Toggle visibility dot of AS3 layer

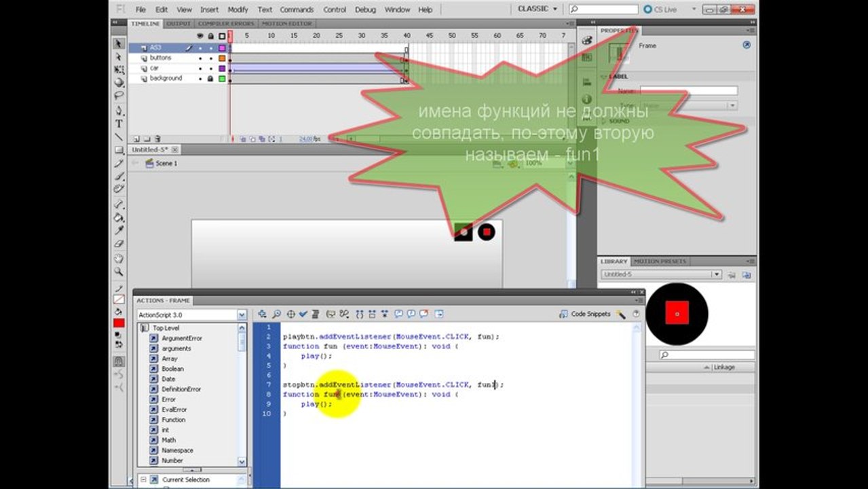pyautogui.click(x=200, y=48)
